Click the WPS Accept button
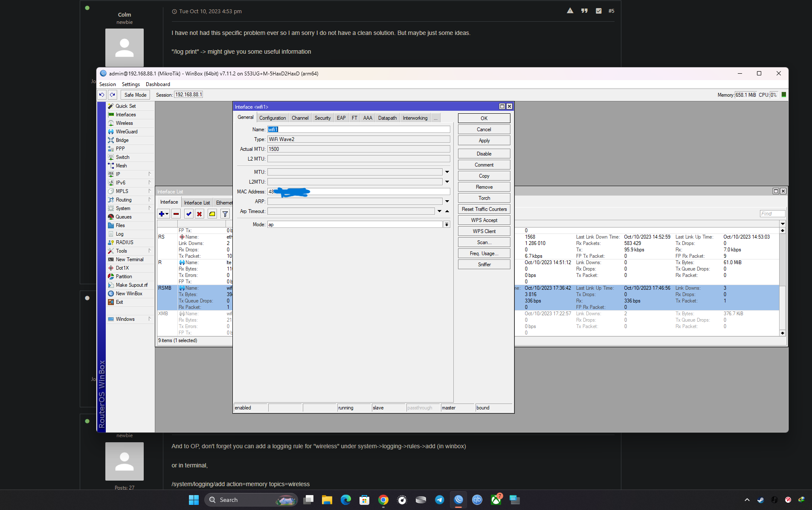 484,220
